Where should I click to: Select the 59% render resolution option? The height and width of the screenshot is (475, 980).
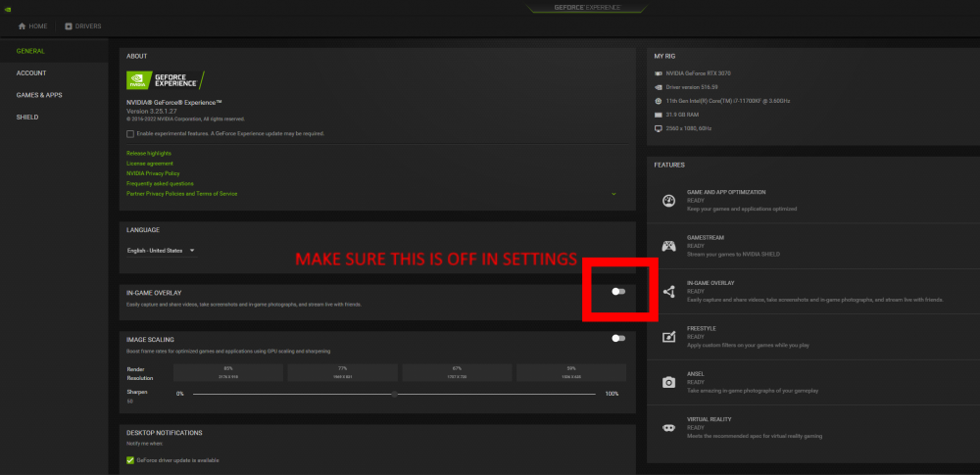[571, 372]
